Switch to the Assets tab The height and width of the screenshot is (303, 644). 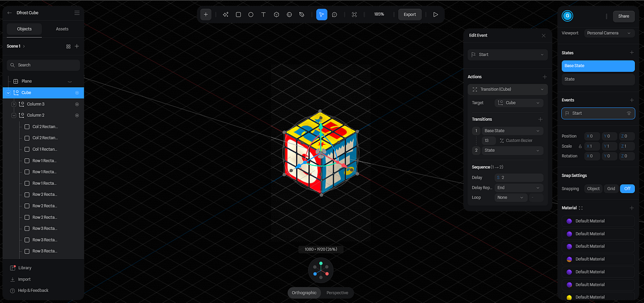tap(62, 29)
